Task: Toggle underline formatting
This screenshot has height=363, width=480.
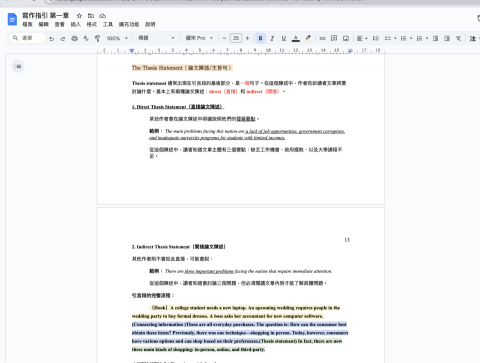Action: 284,38
